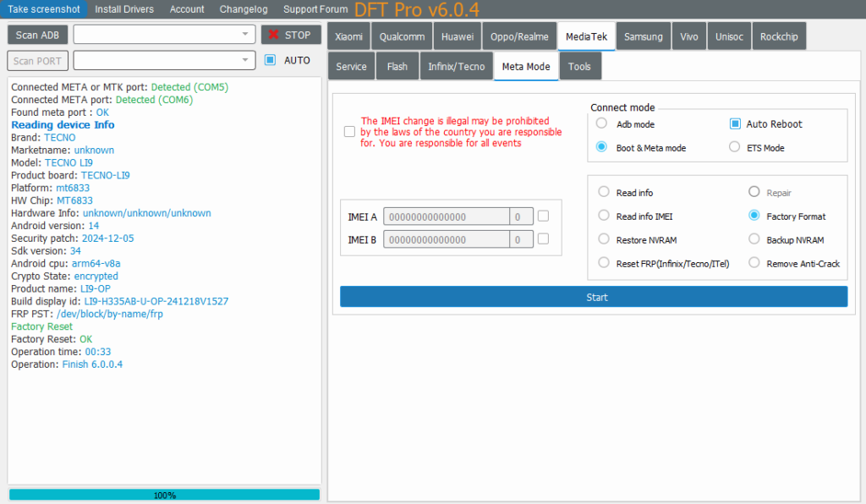This screenshot has width=866, height=504.
Task: Click the IMEI B check digit box
Action: [521, 239]
